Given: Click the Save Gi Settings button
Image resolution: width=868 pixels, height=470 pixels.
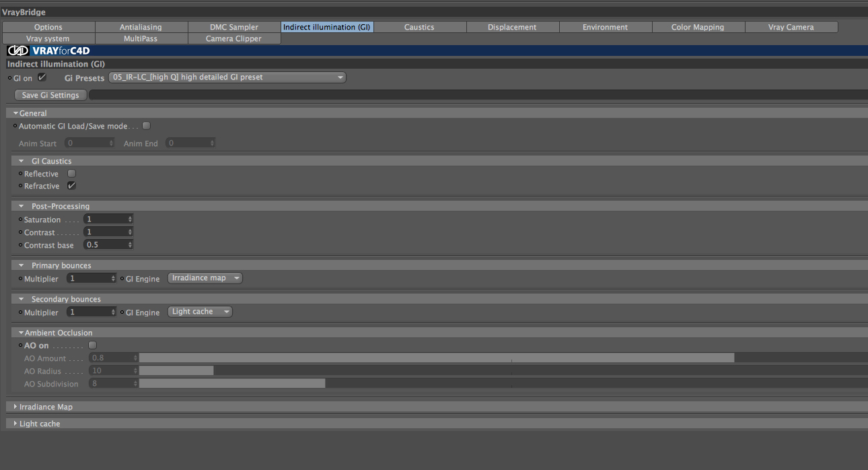Looking at the screenshot, I should (50, 95).
